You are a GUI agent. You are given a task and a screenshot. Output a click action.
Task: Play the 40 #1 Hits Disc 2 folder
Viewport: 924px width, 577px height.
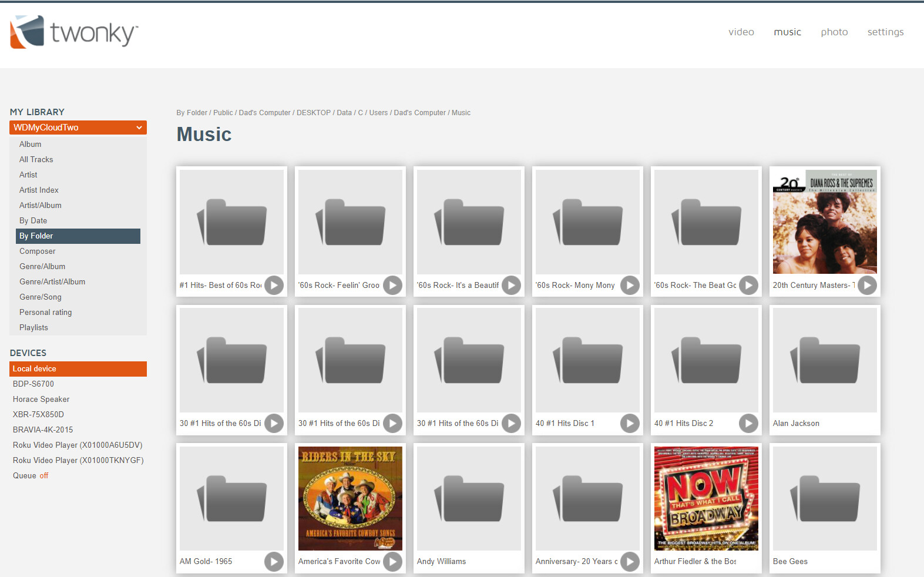748,423
